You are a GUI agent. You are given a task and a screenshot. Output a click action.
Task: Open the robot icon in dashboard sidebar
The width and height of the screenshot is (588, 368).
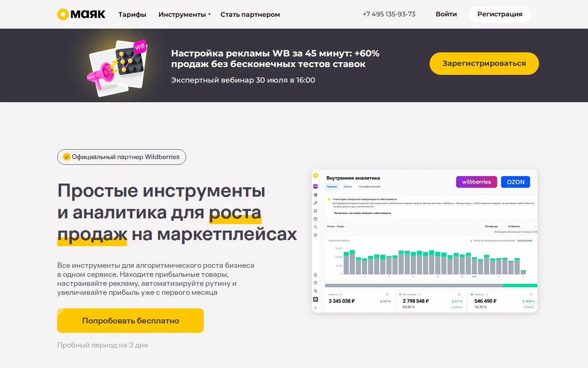pos(315,235)
